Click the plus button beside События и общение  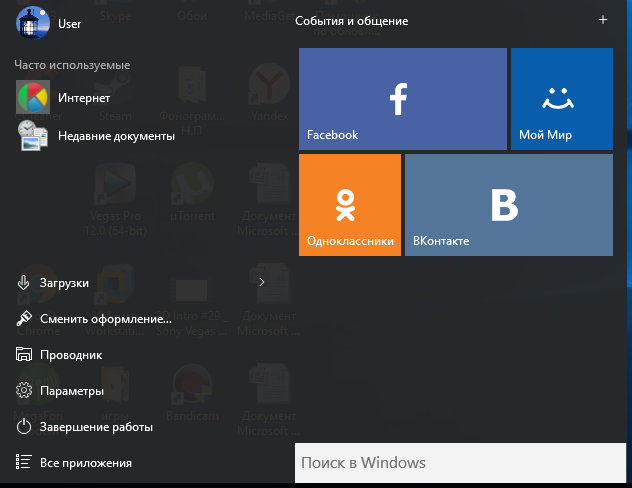coord(603,20)
